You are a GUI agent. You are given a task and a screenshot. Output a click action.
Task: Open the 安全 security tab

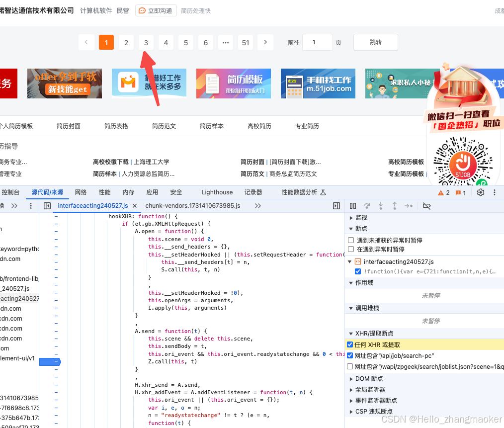[176, 192]
